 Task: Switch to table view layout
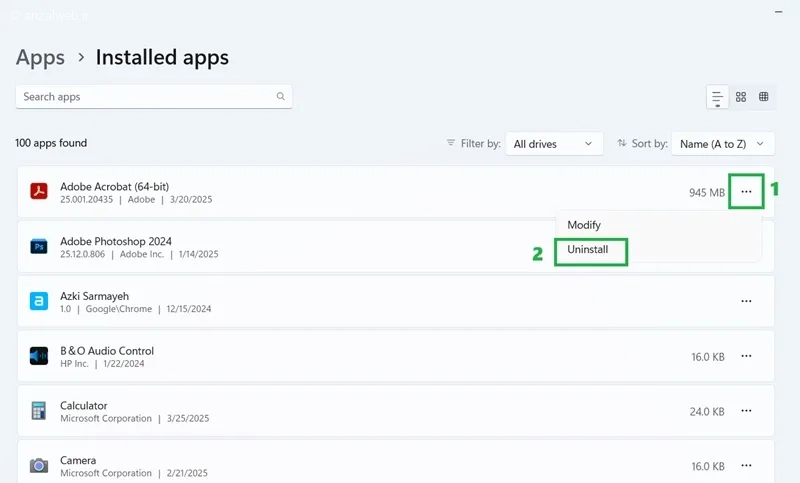coord(763,97)
